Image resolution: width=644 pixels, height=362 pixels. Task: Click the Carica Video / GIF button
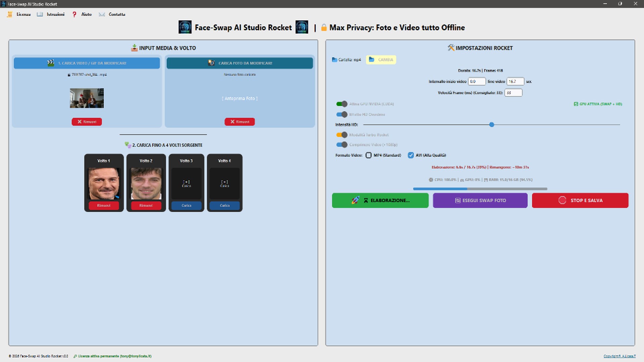[87, 63]
